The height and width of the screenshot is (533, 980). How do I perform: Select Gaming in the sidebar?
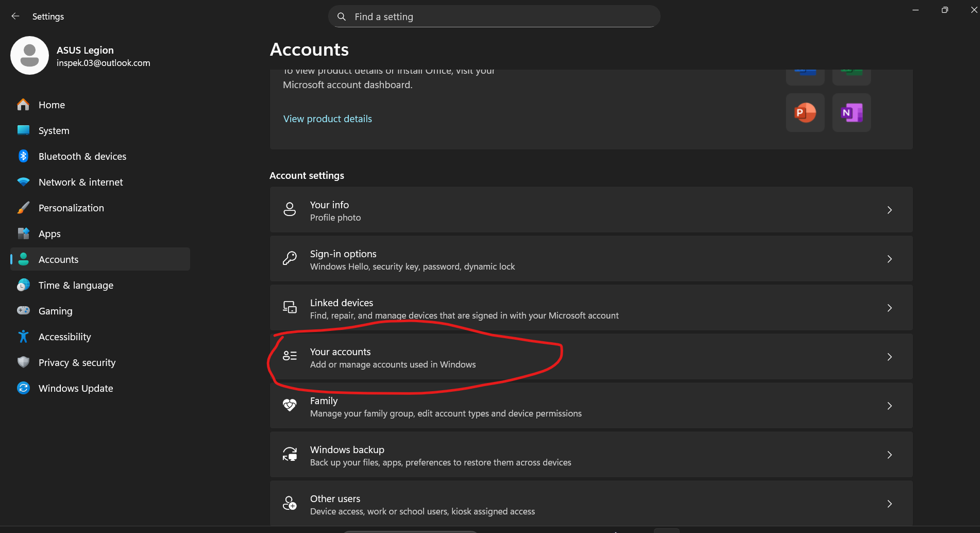(55, 311)
